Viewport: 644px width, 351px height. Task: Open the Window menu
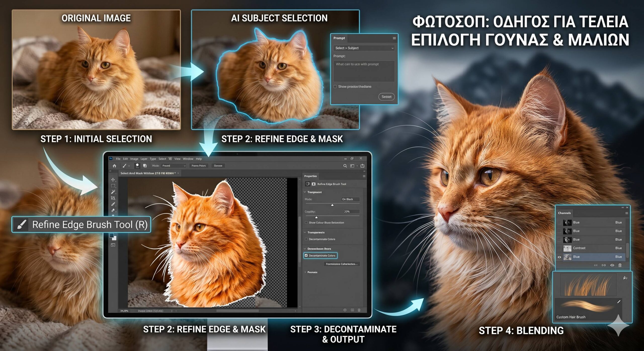(x=188, y=159)
